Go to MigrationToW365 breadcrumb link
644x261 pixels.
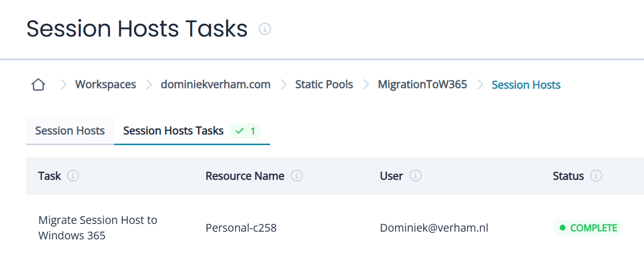coord(422,84)
